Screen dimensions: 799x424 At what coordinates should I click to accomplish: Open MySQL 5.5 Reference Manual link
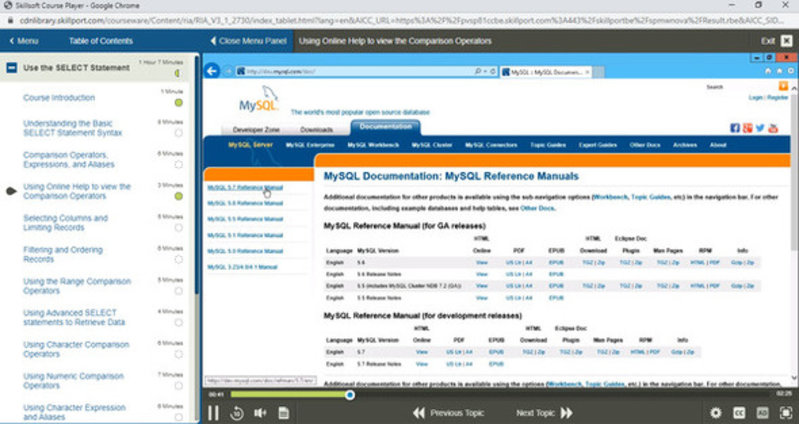pyautogui.click(x=245, y=219)
